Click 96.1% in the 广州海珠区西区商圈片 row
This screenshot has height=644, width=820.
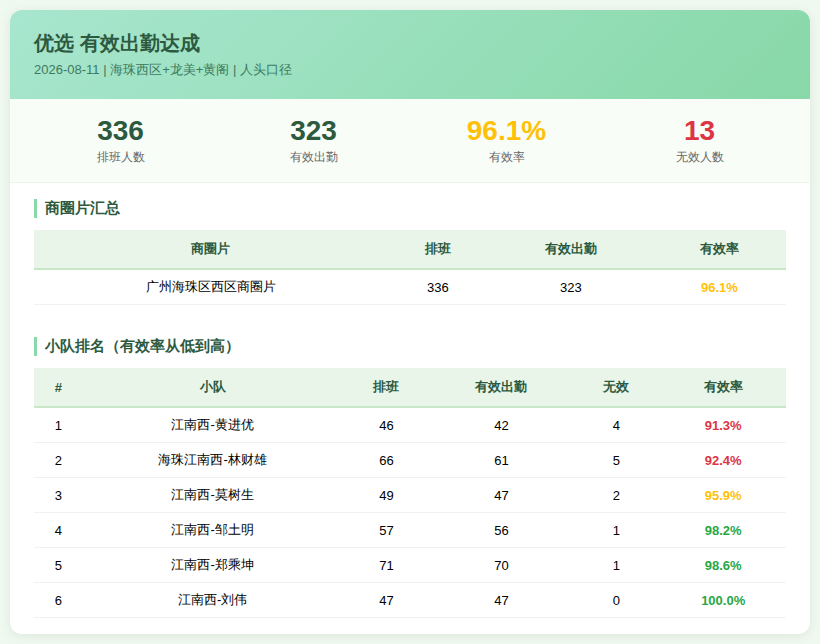tap(719, 288)
